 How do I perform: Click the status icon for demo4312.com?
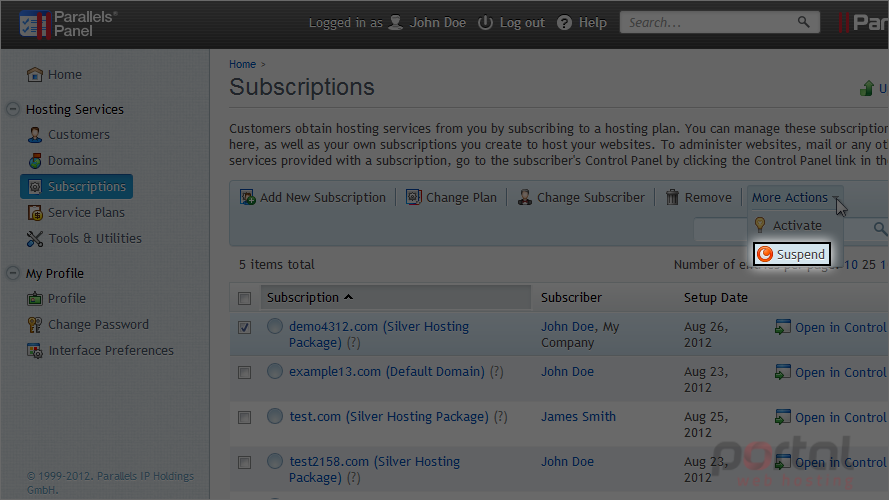click(x=274, y=326)
